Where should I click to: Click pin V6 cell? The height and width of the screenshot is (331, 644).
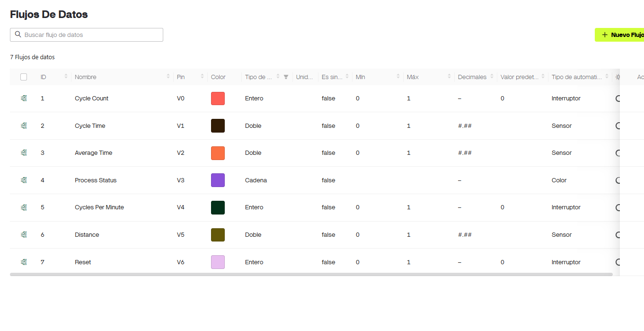(x=181, y=262)
